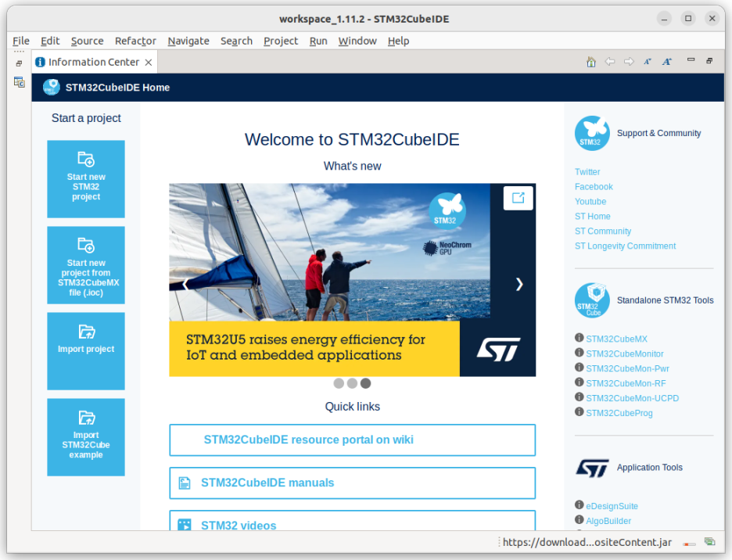732x560 pixels.
Task: Select third carousel indicator dot
Action: coord(366,383)
